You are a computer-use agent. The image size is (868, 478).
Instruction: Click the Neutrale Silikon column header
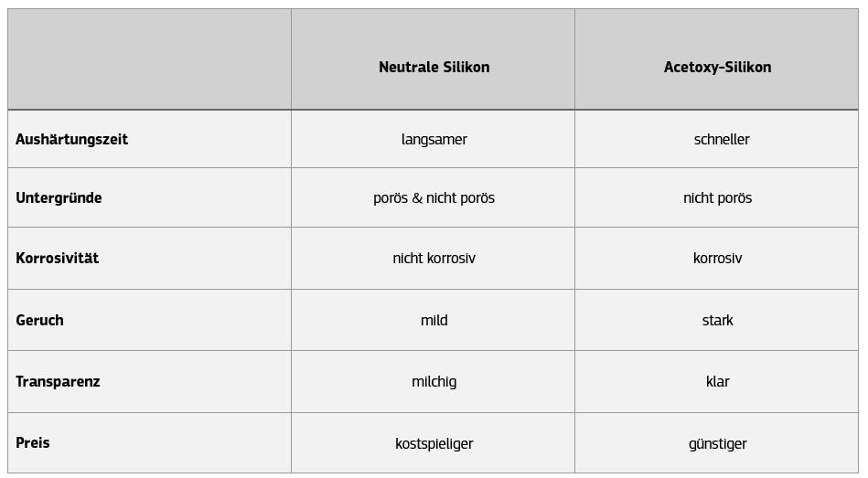point(434,68)
